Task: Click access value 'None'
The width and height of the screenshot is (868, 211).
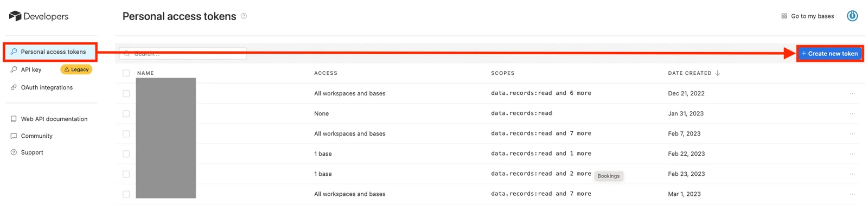Action: pos(321,113)
